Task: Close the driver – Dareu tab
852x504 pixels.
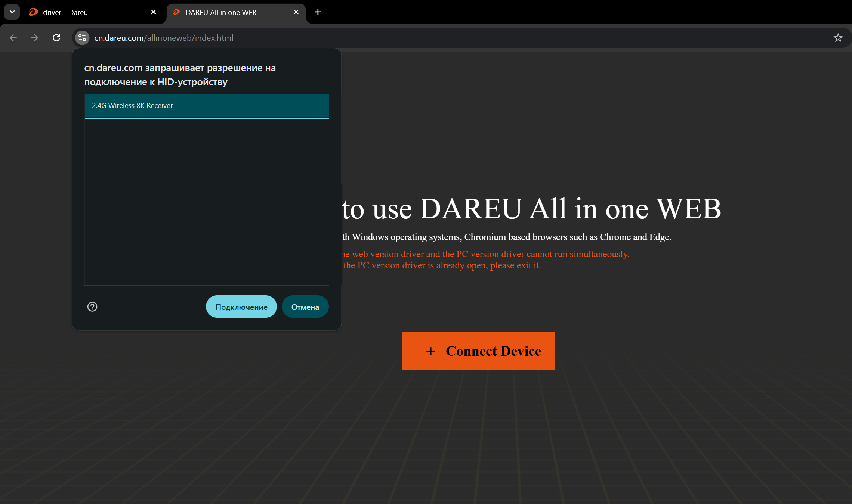Action: tap(153, 12)
